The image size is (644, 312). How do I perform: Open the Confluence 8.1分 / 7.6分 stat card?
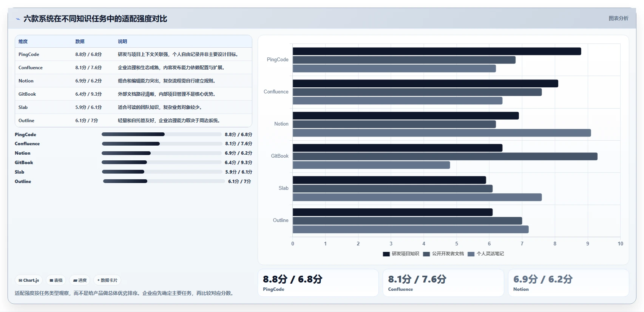pyautogui.click(x=443, y=283)
